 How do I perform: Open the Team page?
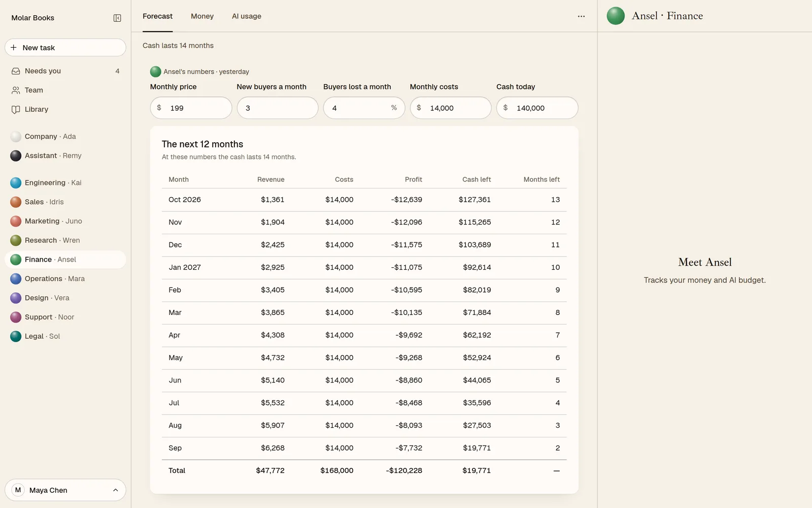tap(65, 90)
